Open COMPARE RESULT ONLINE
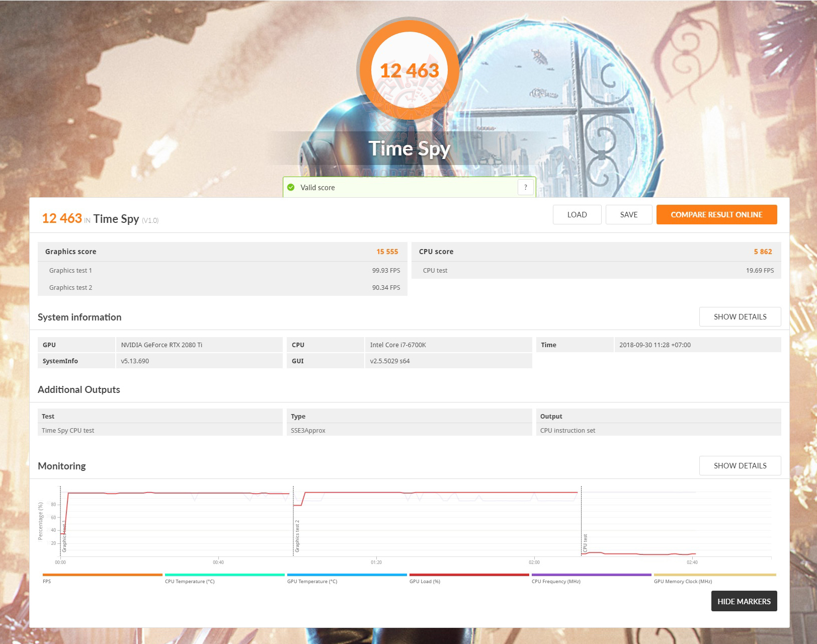The image size is (817, 644). pos(716,214)
